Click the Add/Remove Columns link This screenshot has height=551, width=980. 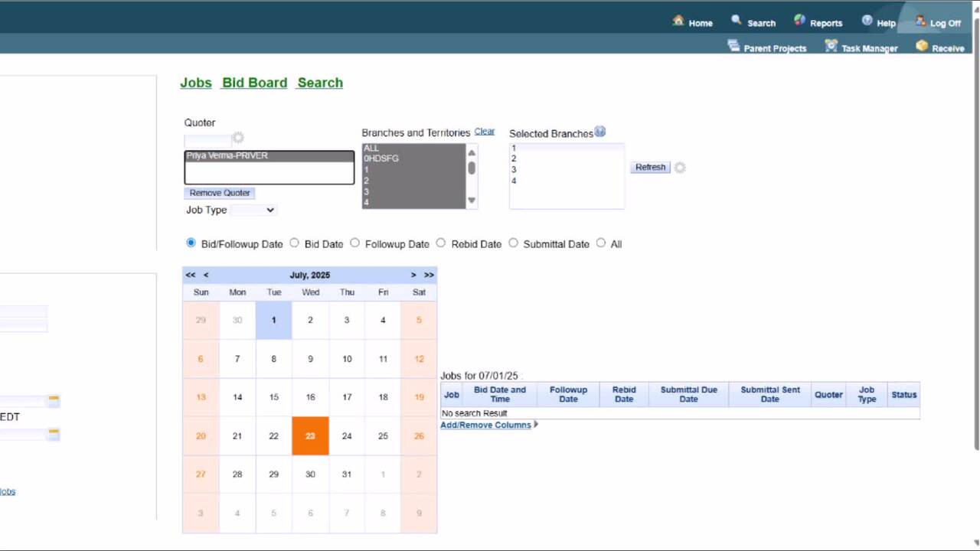485,425
